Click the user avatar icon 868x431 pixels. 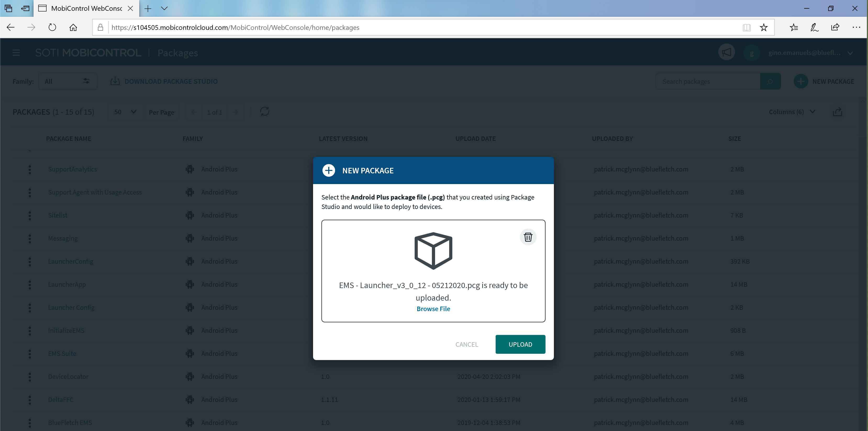752,53
